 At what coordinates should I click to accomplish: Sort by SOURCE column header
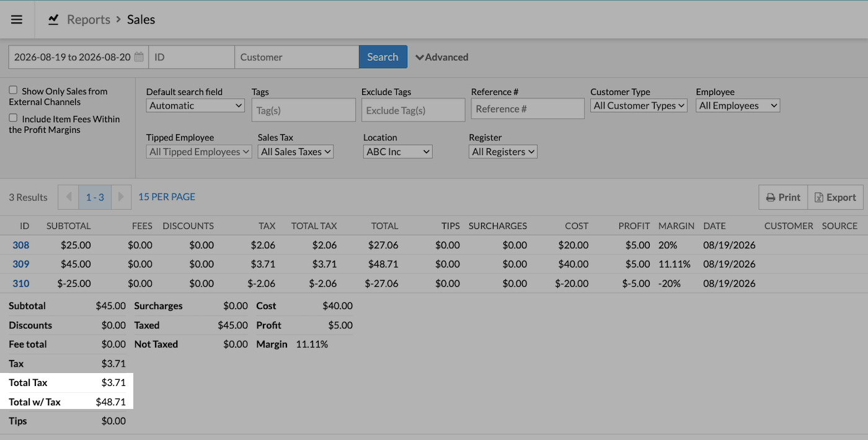coord(840,226)
